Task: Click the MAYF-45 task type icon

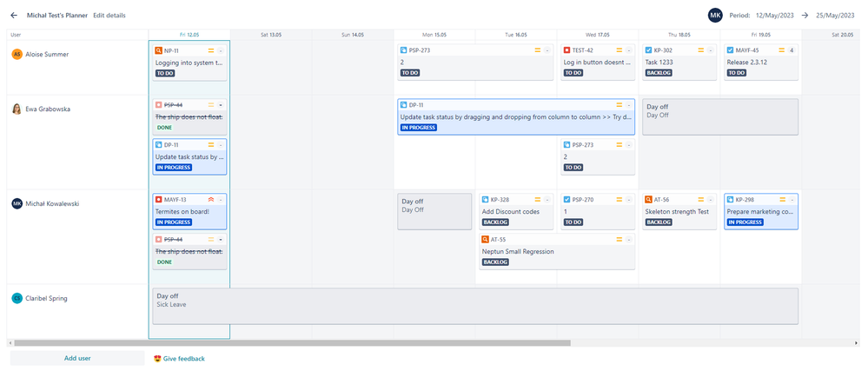Action: [x=730, y=50]
